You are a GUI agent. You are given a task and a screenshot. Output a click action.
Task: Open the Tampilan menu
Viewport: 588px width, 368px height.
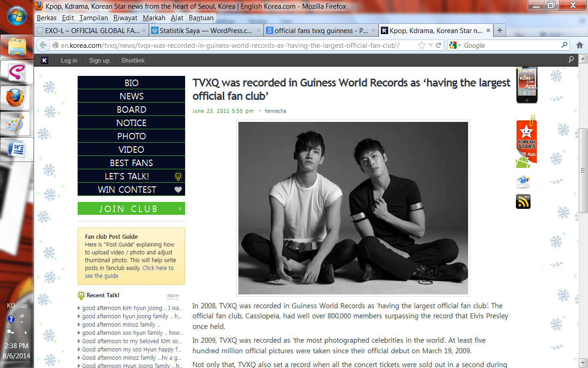[94, 18]
